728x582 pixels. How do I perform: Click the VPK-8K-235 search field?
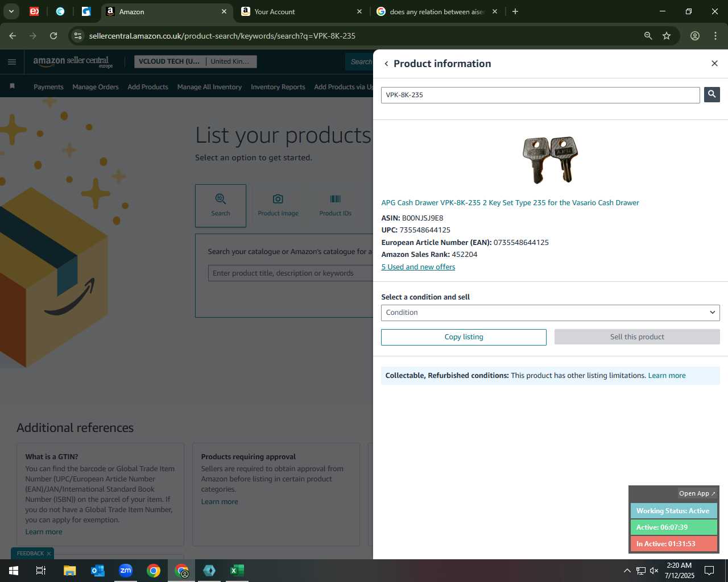540,95
